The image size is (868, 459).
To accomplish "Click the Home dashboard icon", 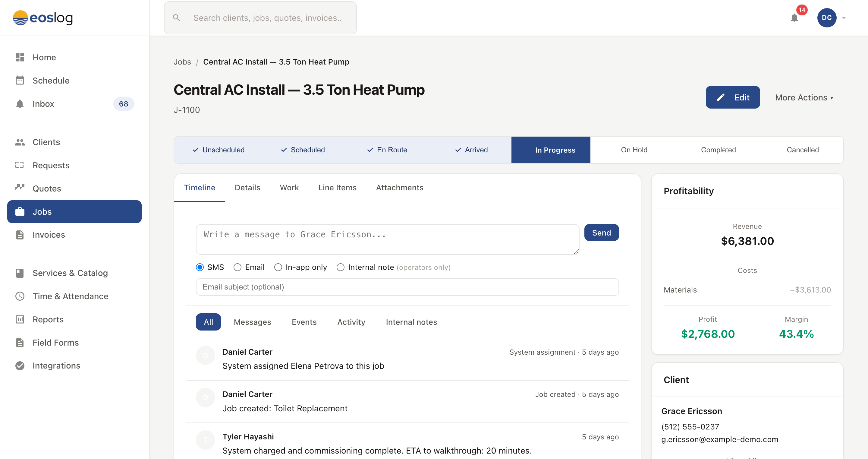I will (x=20, y=57).
